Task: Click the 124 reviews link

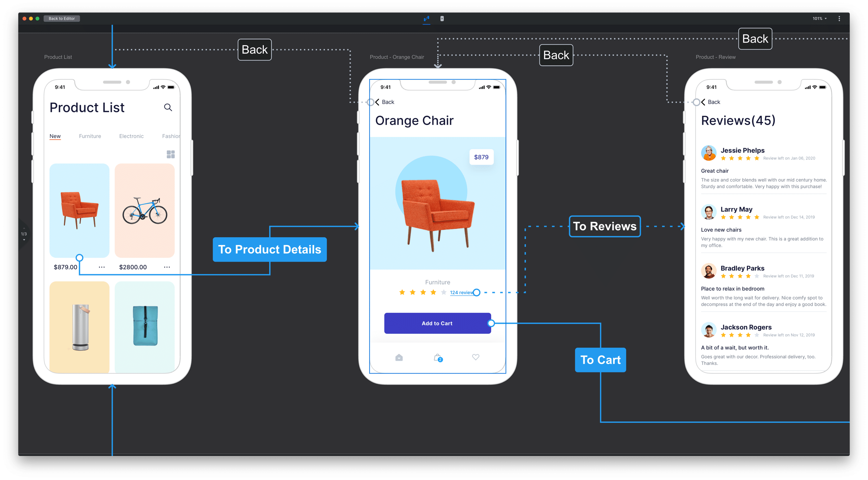Action: (462, 292)
